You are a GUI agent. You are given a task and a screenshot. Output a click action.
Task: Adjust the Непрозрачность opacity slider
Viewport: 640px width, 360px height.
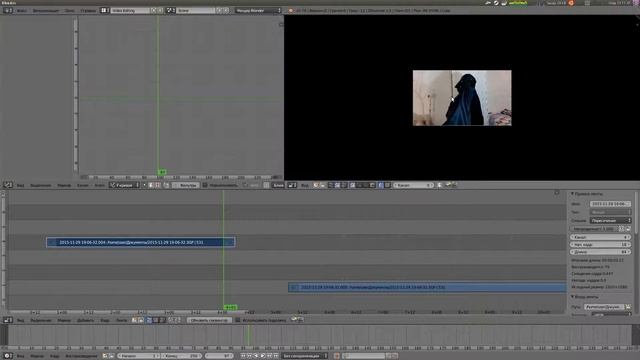(594, 229)
